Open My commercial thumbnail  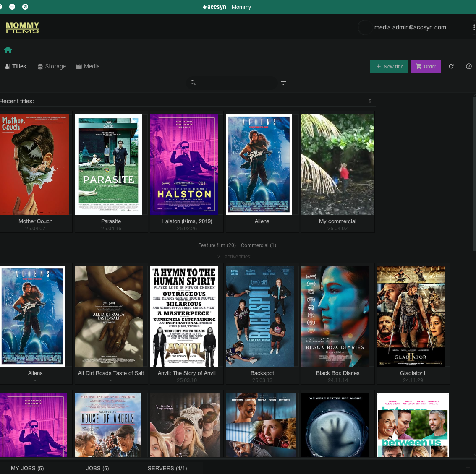point(337,164)
